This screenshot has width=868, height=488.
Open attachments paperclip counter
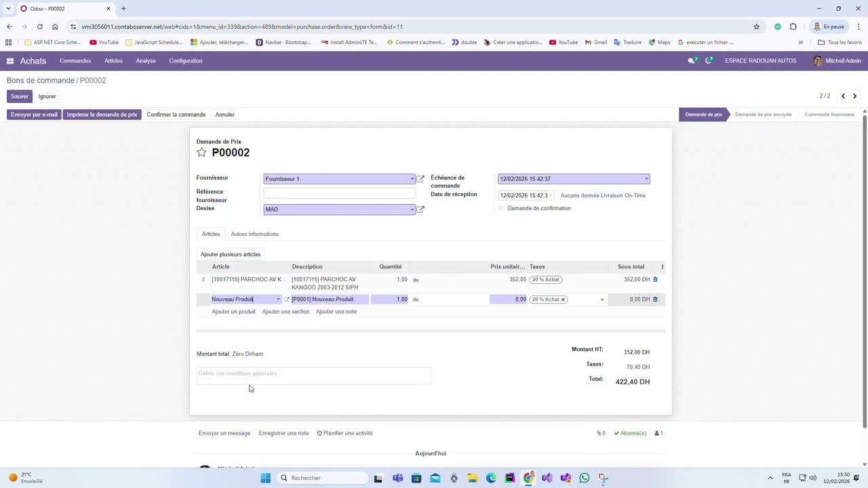(x=601, y=433)
